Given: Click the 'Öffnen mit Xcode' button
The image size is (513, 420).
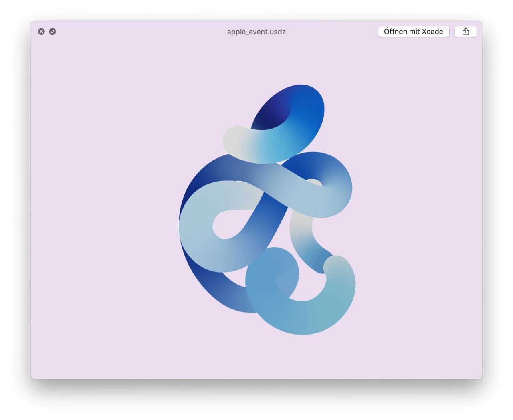Looking at the screenshot, I should click(414, 32).
